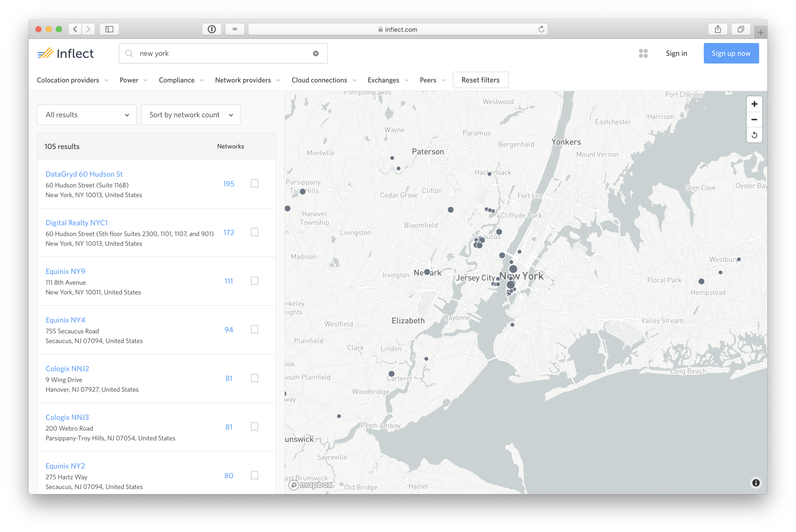This screenshot has width=796, height=532.
Task: Open the All results dropdown
Action: (x=87, y=115)
